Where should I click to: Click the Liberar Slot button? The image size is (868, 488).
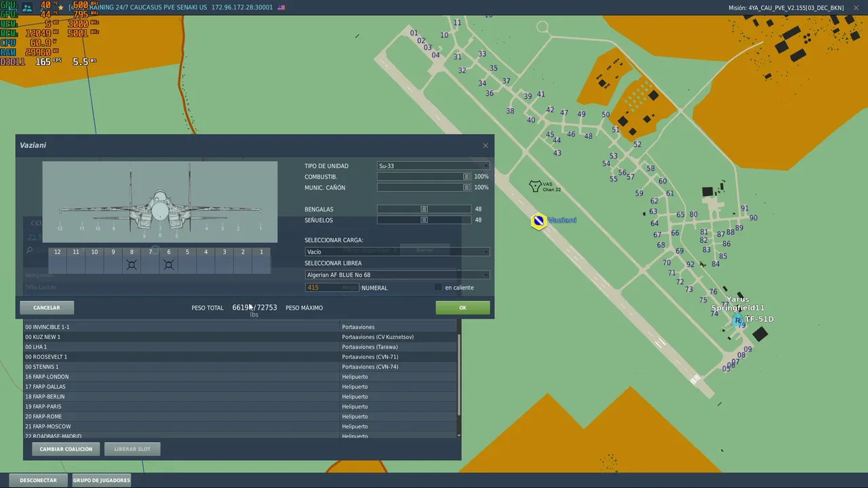(132, 449)
